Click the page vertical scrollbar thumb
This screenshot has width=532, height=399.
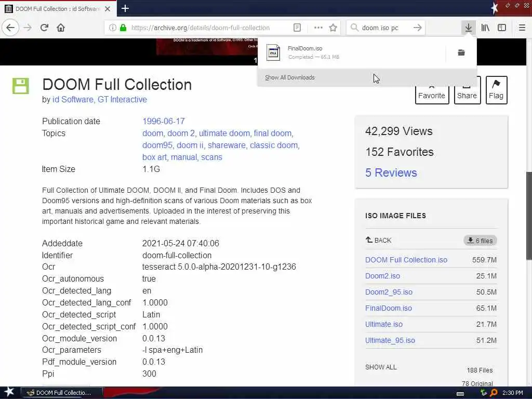529,216
